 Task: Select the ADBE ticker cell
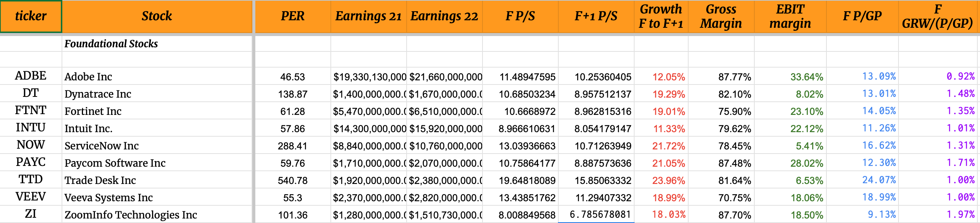point(31,76)
